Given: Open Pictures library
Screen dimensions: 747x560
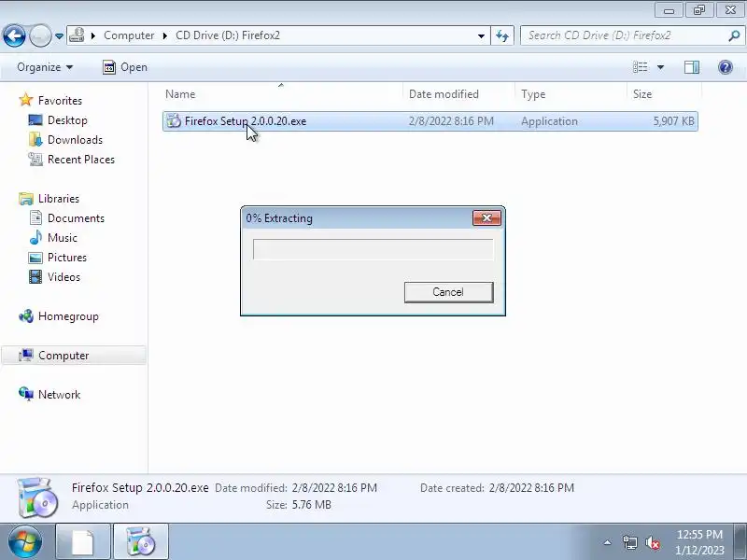Looking at the screenshot, I should point(66,258).
